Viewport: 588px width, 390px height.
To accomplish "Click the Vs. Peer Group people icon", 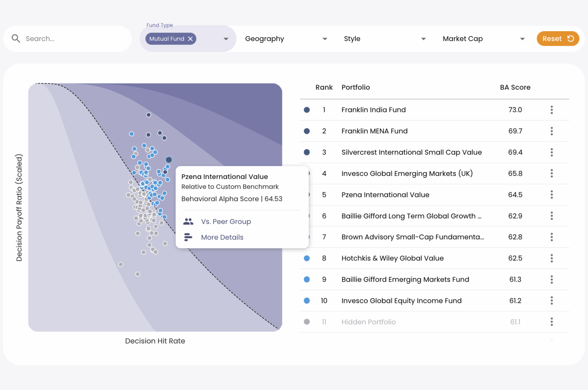I will [188, 222].
